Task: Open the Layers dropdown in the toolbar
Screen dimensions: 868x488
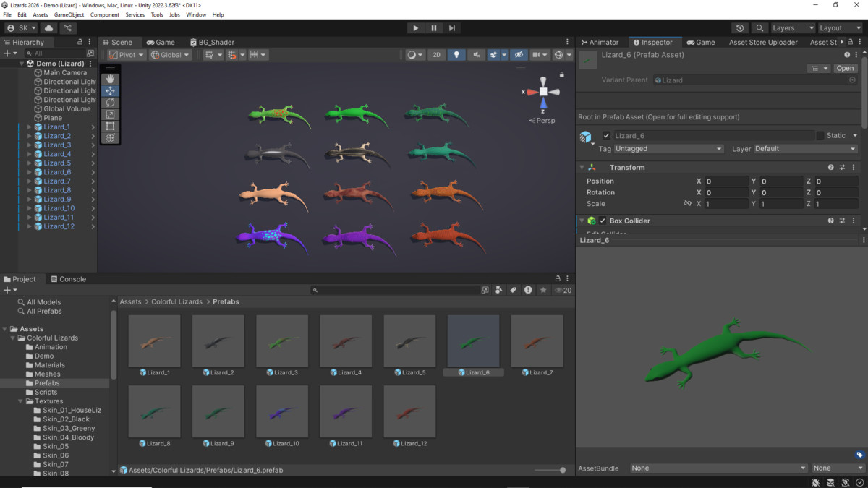Action: 792,27
